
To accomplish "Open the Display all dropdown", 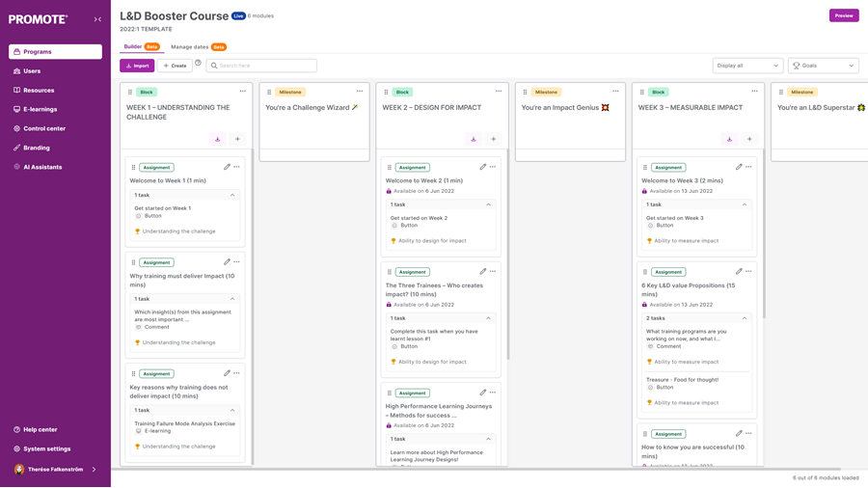I will (x=747, y=66).
